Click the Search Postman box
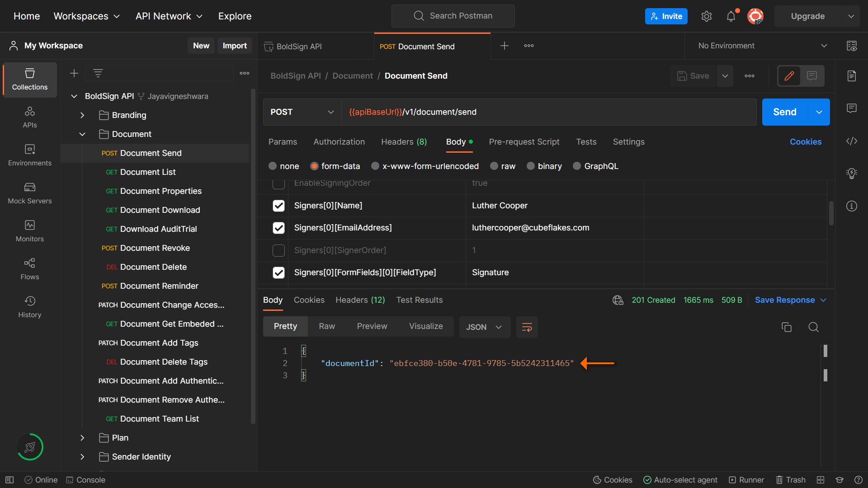The image size is (868, 488). [x=453, y=16]
